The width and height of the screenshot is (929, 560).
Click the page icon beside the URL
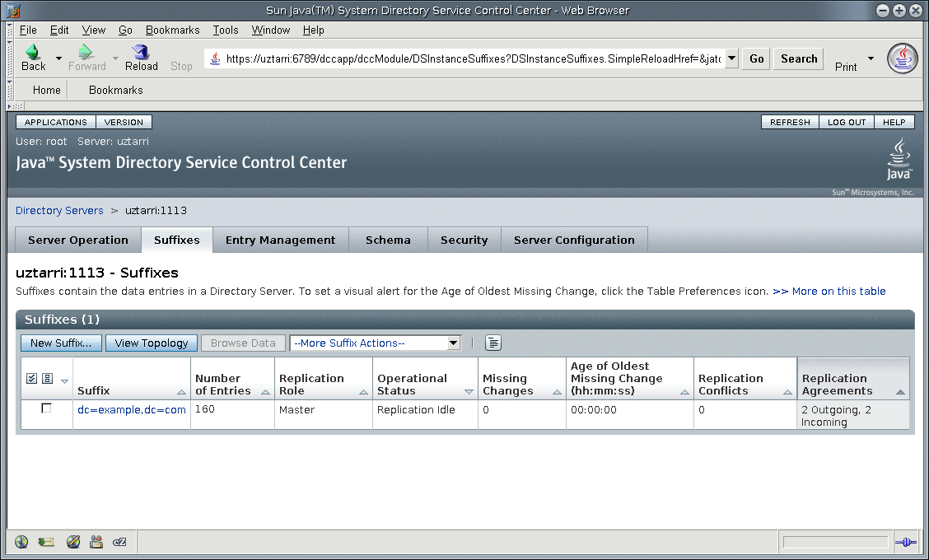(216, 58)
